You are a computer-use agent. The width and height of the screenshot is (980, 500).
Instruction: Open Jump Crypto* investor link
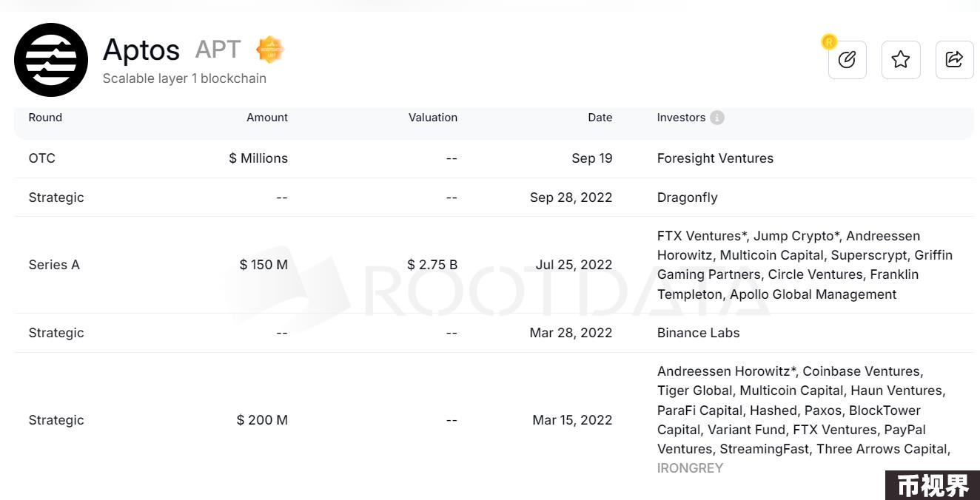coord(796,236)
